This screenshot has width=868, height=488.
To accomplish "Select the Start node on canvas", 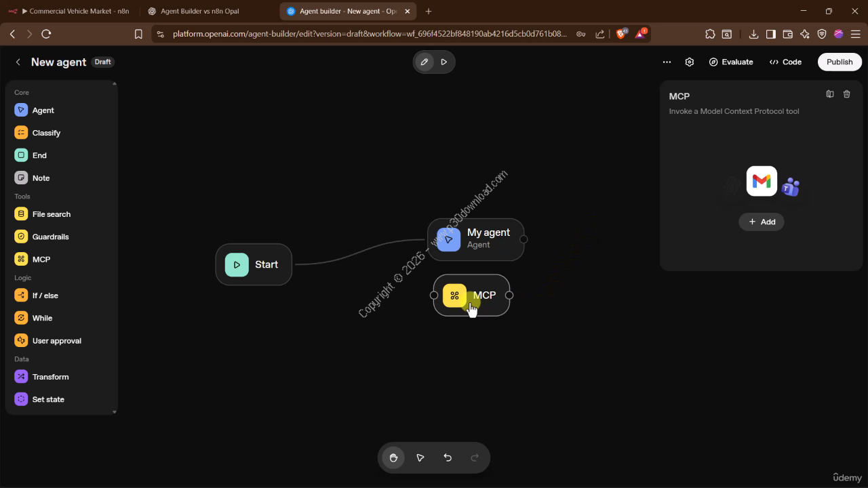I will click(x=254, y=264).
